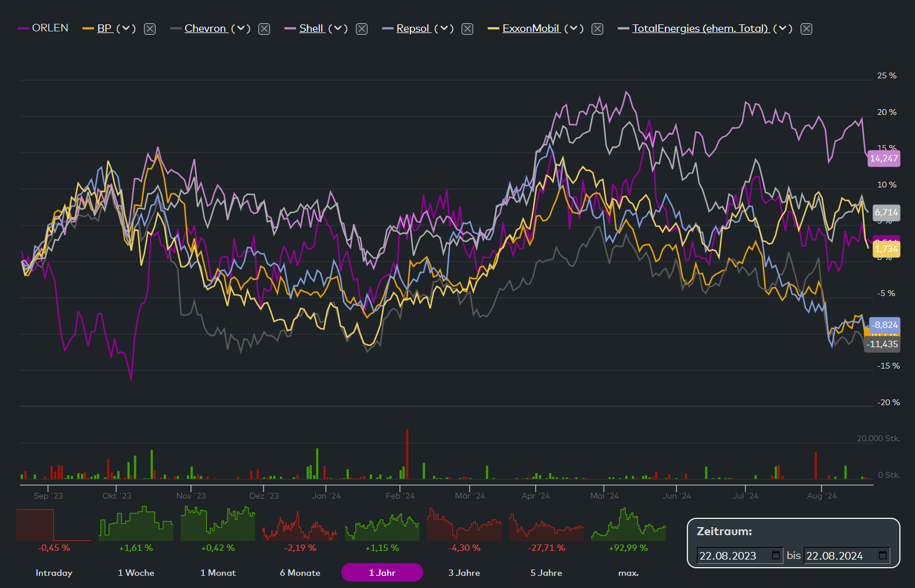
Task: Open the TotalEnergies (ehem. Total) link
Action: point(701,28)
